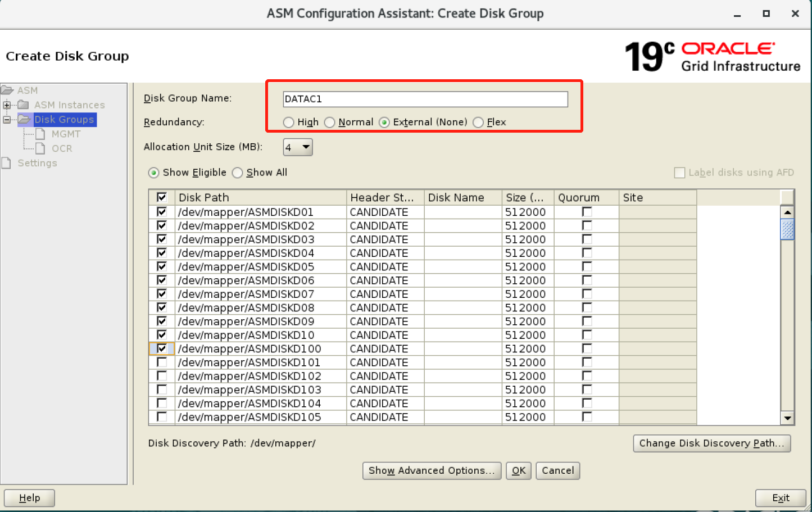Choose Flex redundancy radio button
Screen dimensions: 812x512
(478, 123)
